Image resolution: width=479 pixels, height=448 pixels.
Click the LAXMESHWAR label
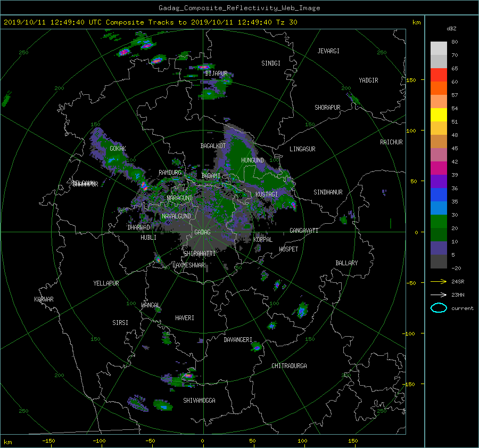(188, 265)
